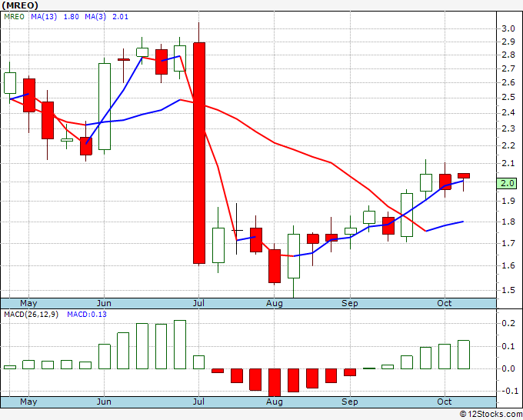This screenshot has width=523, height=420.
Task: Click the tall white candlestick at June start
Action: pyautogui.click(x=105, y=106)
